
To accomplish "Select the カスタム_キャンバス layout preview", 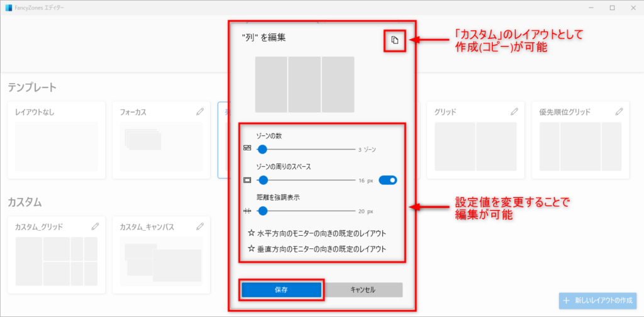I will pos(161,260).
